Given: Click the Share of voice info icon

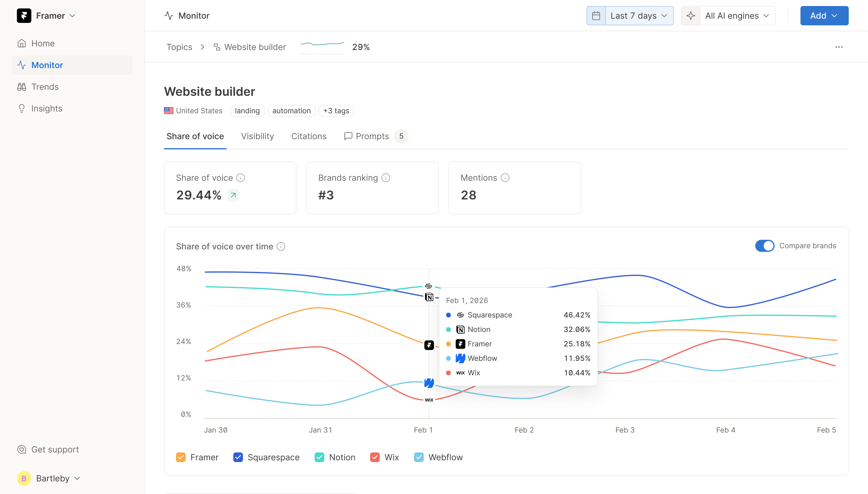Looking at the screenshot, I should [240, 178].
